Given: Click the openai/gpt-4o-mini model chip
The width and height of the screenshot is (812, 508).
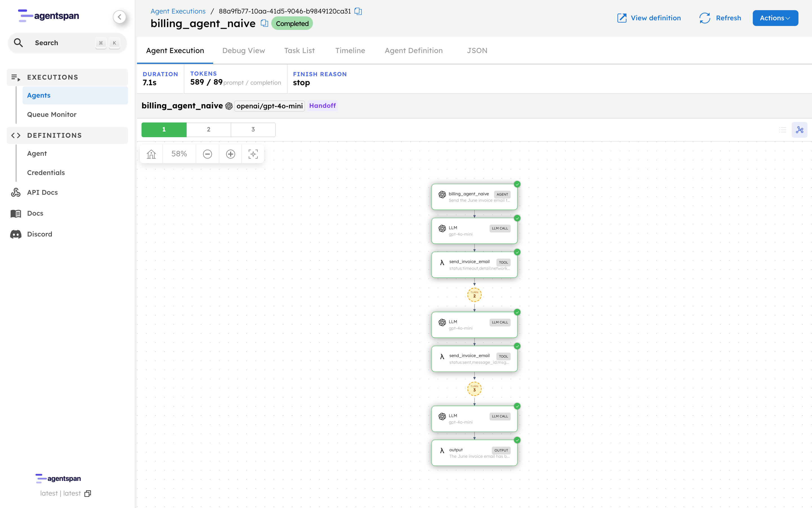Looking at the screenshot, I should [x=270, y=106].
